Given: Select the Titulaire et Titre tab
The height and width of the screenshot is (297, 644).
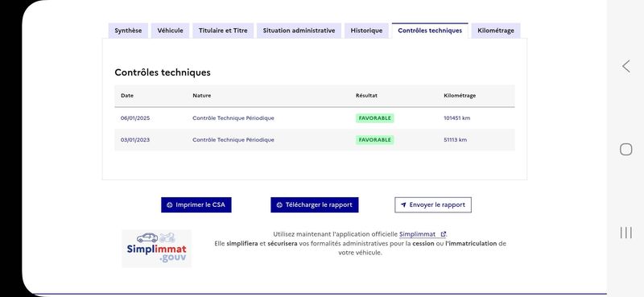Looking at the screenshot, I should coord(223,31).
